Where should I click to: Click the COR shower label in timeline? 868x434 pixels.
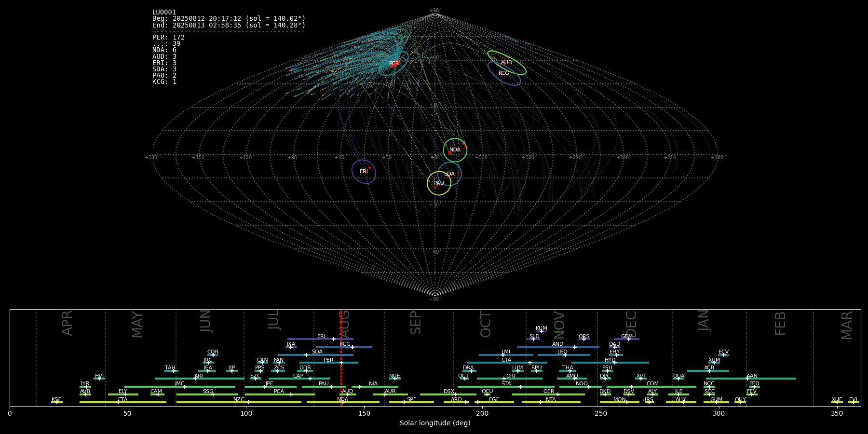[213, 352]
